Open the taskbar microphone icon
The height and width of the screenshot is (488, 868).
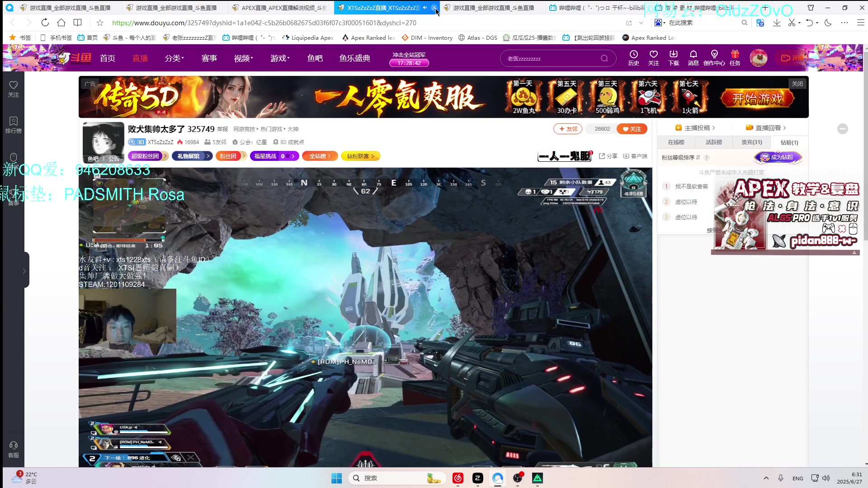pos(781,478)
